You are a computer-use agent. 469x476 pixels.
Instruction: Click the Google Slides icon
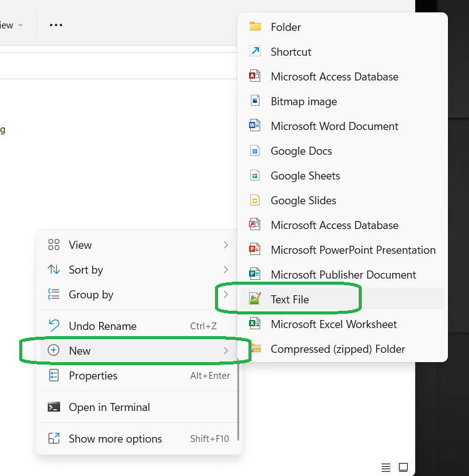coord(255,201)
